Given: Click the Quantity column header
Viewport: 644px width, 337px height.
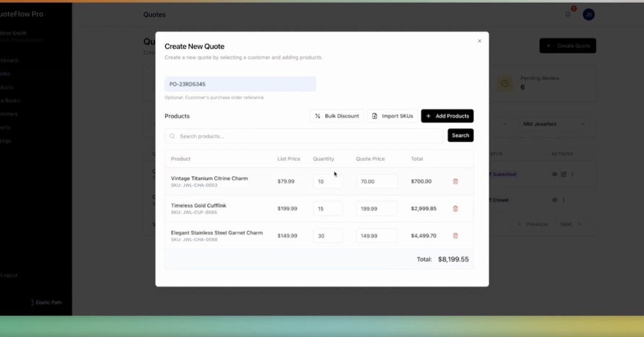Looking at the screenshot, I should click(324, 159).
